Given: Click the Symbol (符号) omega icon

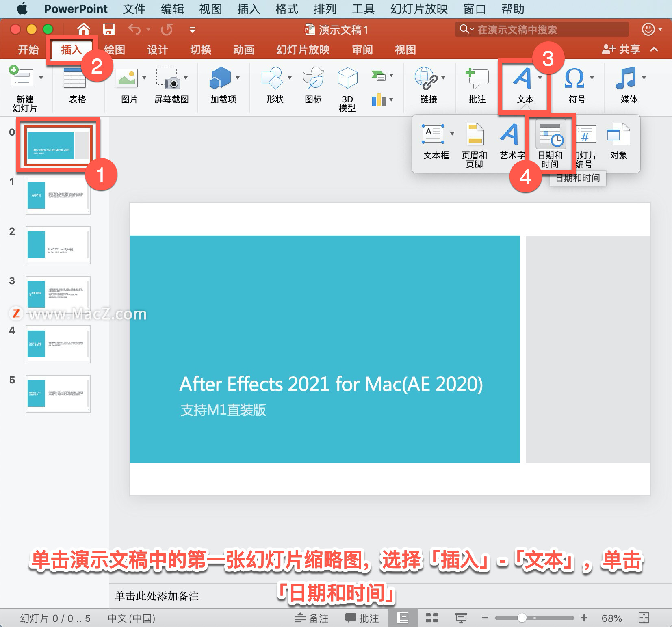Looking at the screenshot, I should point(574,78).
